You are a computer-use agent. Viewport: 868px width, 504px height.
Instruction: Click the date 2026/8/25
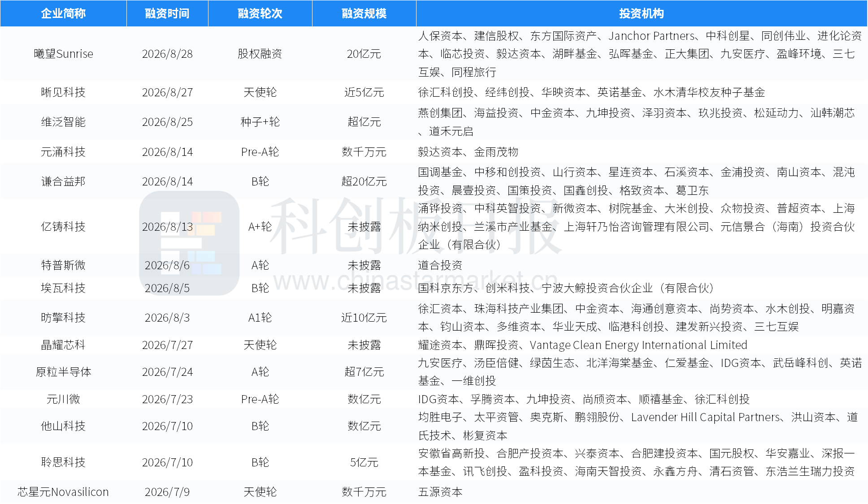coord(167,122)
